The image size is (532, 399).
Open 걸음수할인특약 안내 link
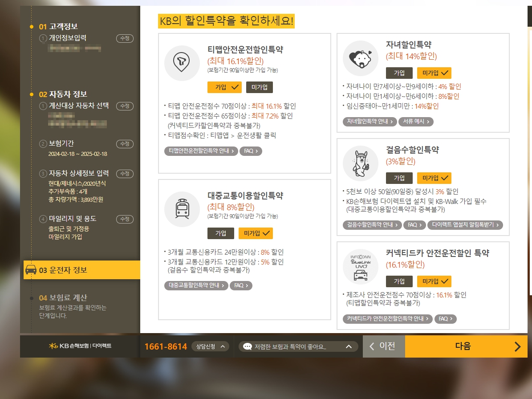372,224
